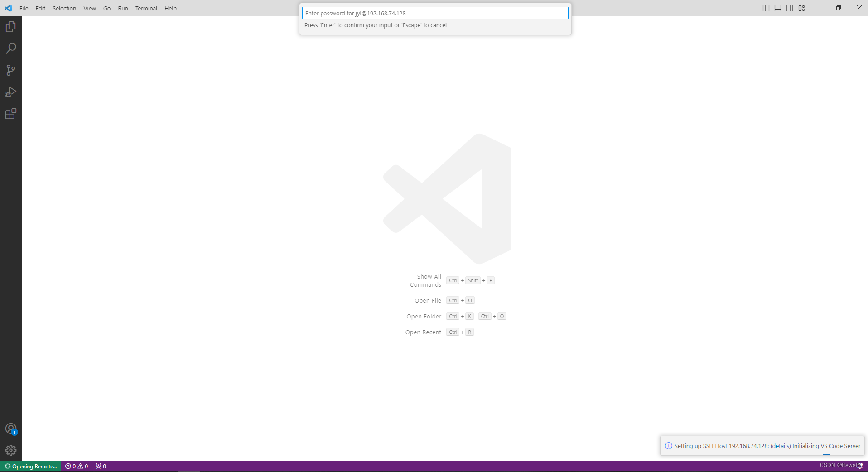Open the Accounts icon with badge
Screen dimensions: 868x472
point(11,429)
